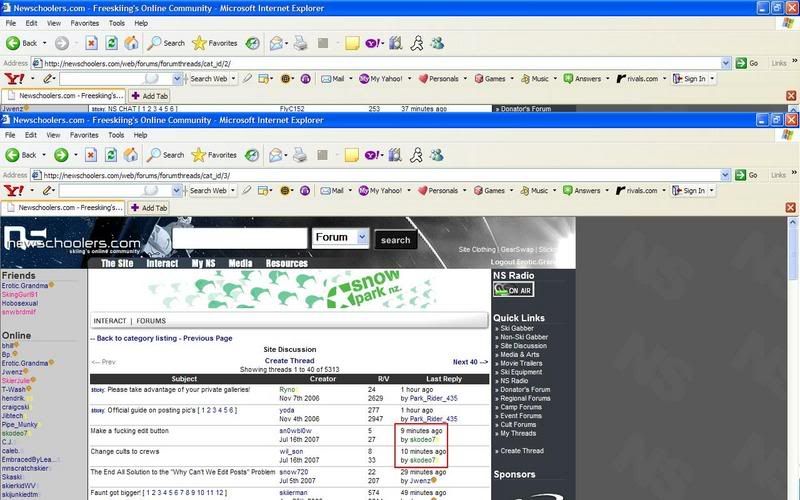Click the Newschoolers site search text field
800x500 pixels.
(x=238, y=238)
